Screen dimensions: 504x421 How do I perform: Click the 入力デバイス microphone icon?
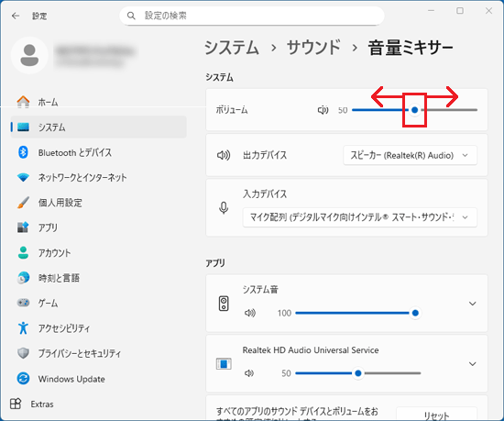pos(224,208)
